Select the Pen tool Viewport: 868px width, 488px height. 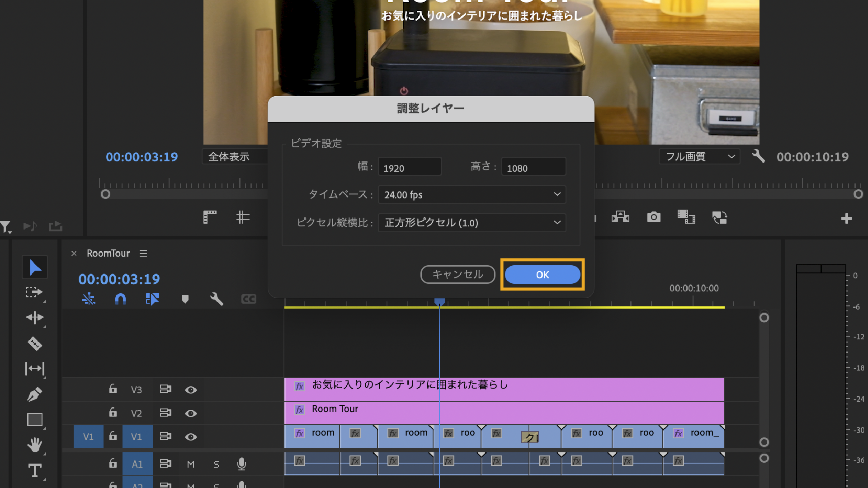(35, 394)
